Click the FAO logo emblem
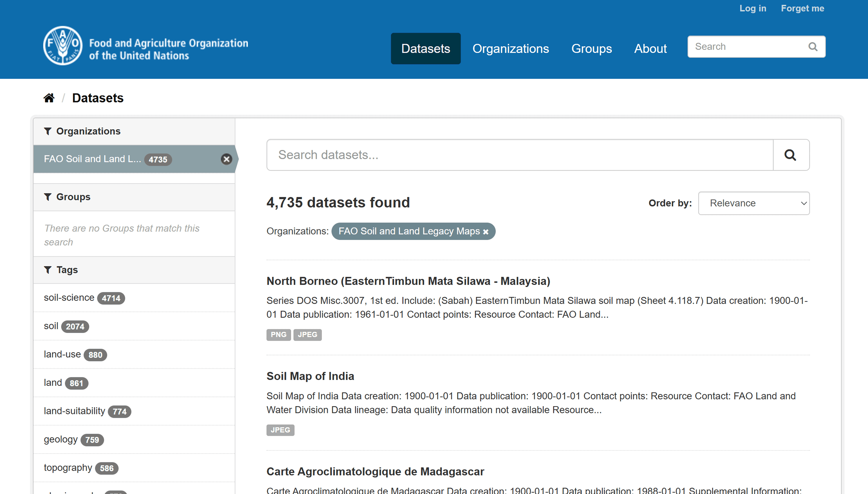The width and height of the screenshot is (868, 494). click(63, 46)
